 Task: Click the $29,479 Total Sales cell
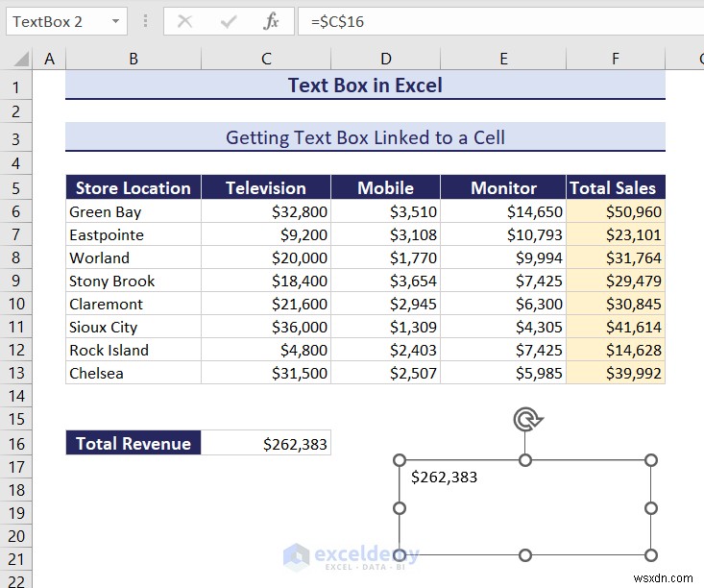click(616, 281)
